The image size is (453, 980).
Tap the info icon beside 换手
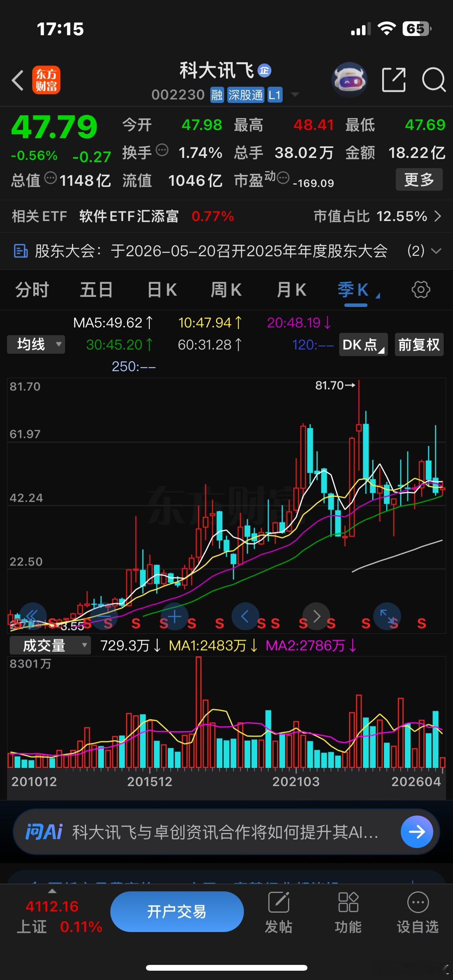click(x=162, y=150)
